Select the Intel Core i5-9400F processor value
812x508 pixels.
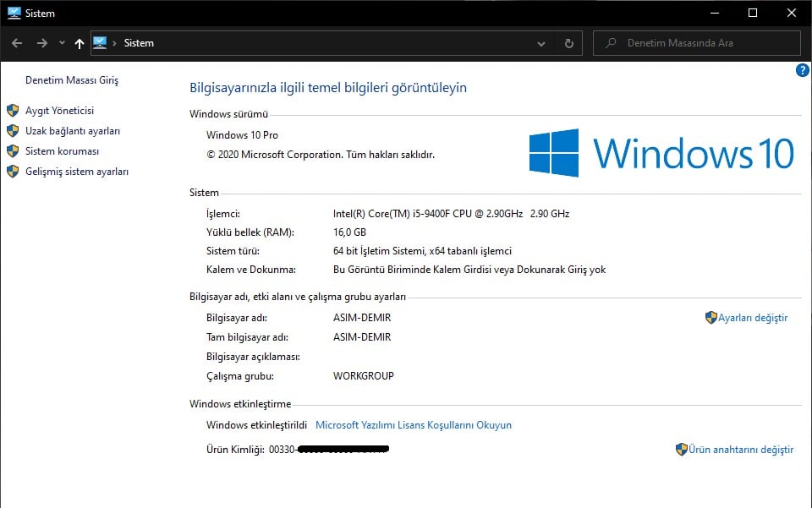pyautogui.click(x=451, y=214)
